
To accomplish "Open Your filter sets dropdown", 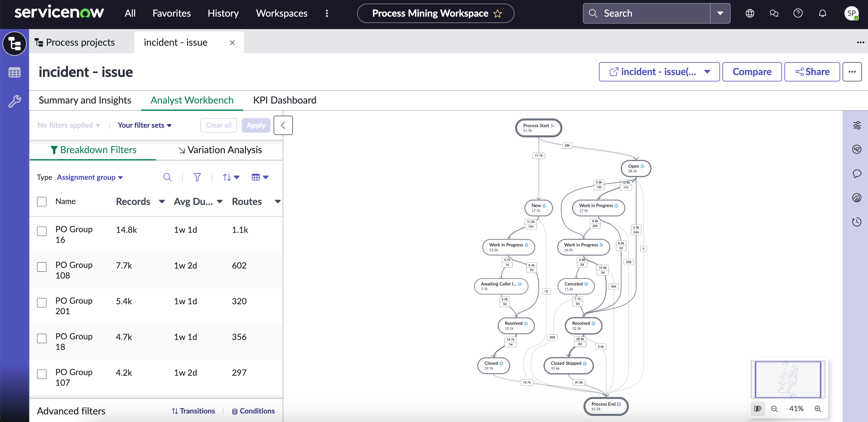I will (145, 125).
